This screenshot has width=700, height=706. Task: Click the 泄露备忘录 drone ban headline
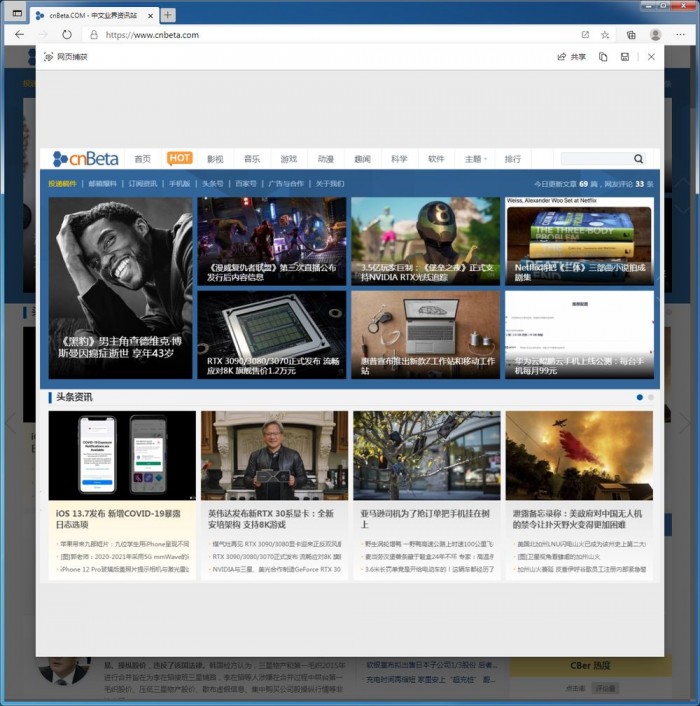coord(577,519)
